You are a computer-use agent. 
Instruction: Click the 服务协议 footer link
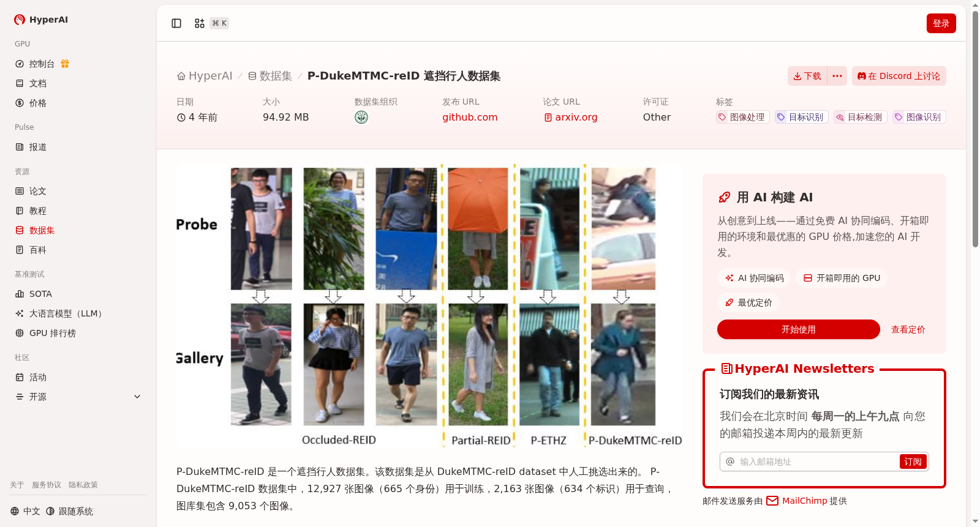click(47, 485)
